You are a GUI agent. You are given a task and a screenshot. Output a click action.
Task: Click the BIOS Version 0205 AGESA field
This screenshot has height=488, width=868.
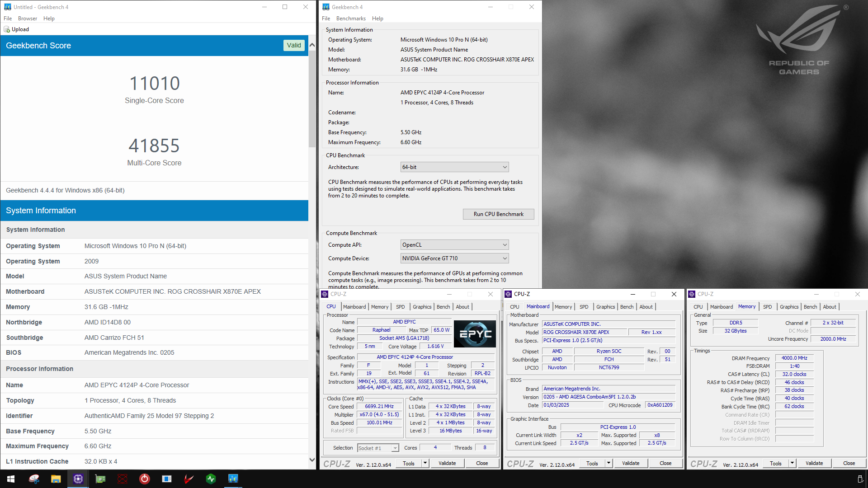click(x=609, y=397)
